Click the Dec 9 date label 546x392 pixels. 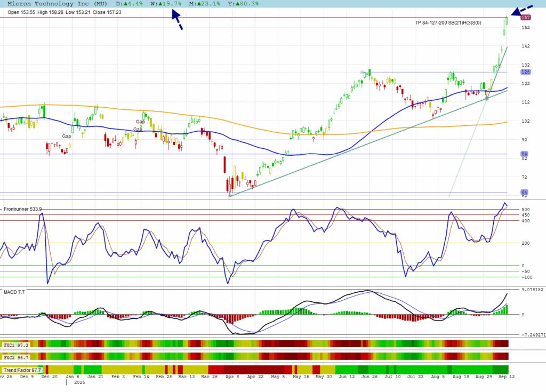[27, 377]
